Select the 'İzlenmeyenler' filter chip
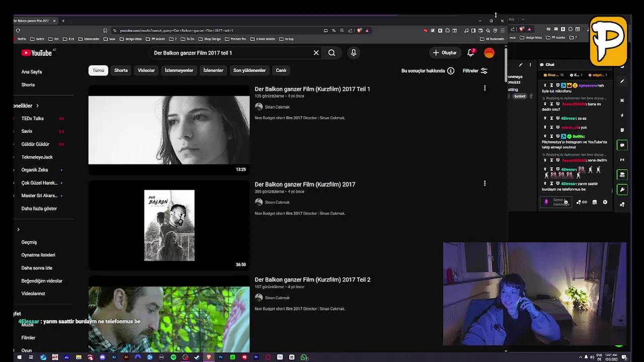 [x=179, y=70]
